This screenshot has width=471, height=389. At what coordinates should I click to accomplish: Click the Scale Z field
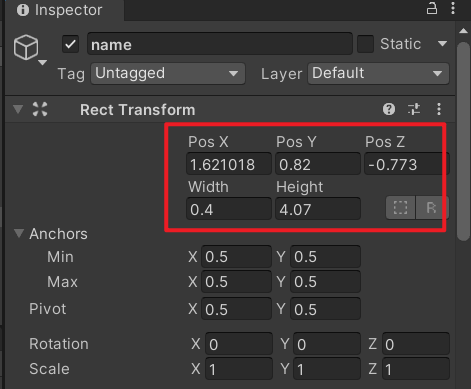pyautogui.click(x=416, y=369)
